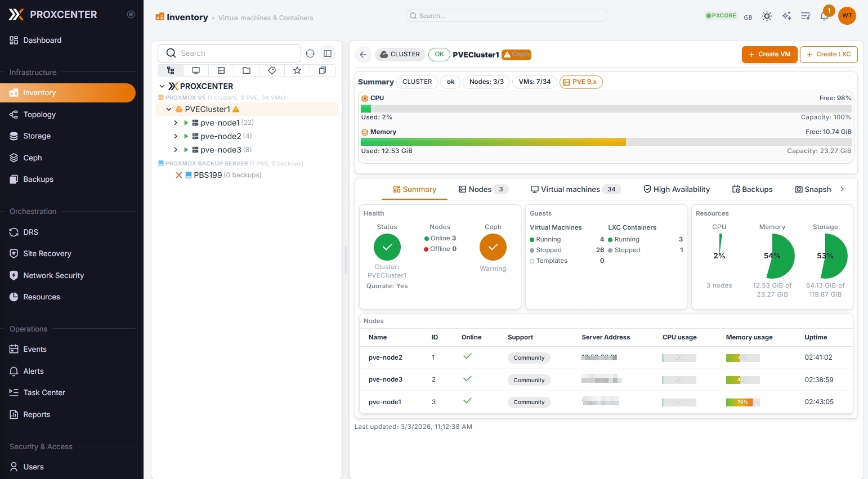Click the Create VM button
This screenshot has width=868, height=479.
pos(769,55)
